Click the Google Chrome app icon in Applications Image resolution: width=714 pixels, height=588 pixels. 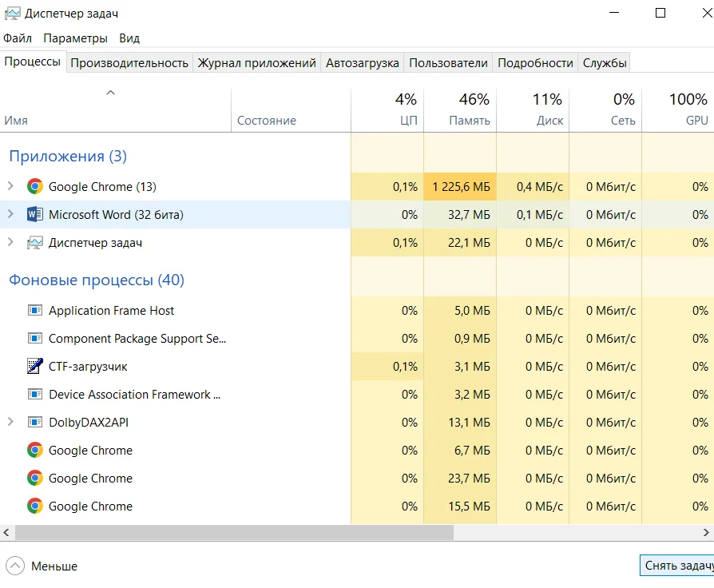pos(34,187)
